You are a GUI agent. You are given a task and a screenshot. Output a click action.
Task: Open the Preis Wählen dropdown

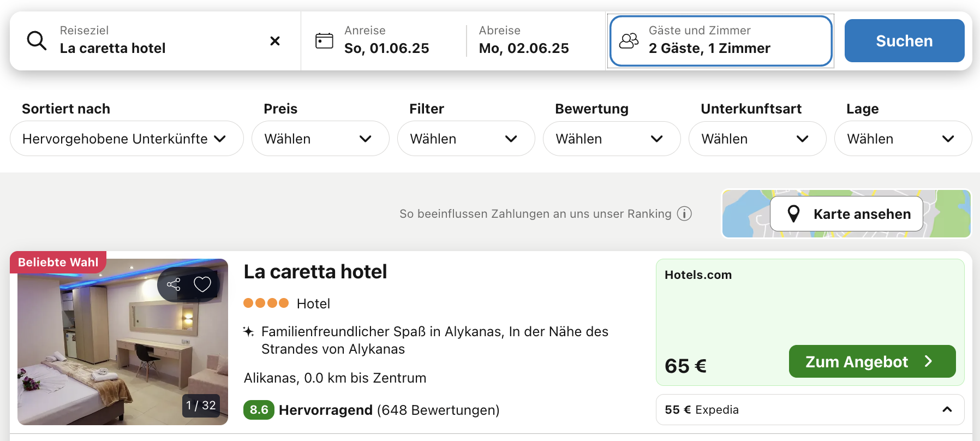(x=320, y=139)
